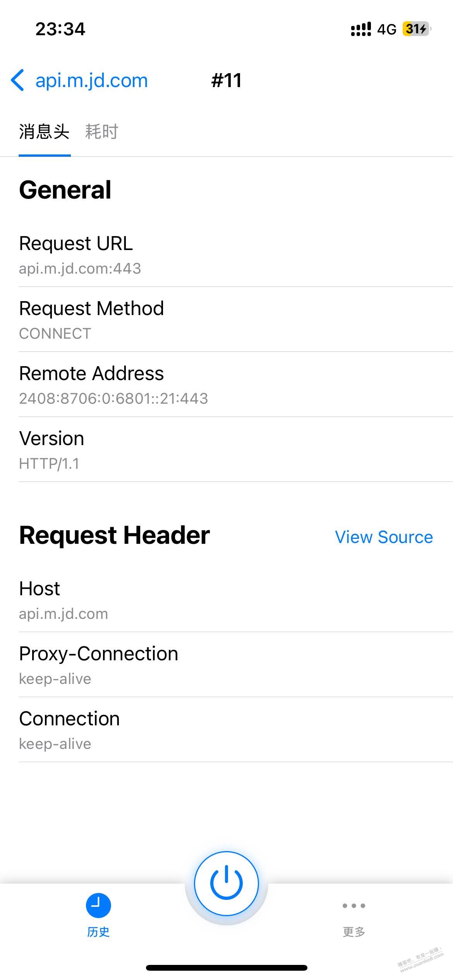Open the 历史 history clock icon
The height and width of the screenshot is (980, 453).
[98, 906]
